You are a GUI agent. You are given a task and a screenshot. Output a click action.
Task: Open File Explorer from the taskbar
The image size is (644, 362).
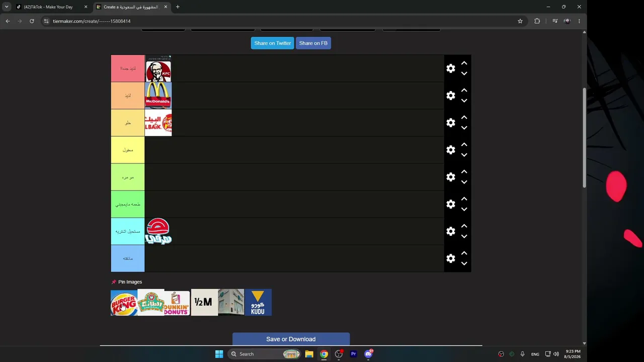[309, 354]
